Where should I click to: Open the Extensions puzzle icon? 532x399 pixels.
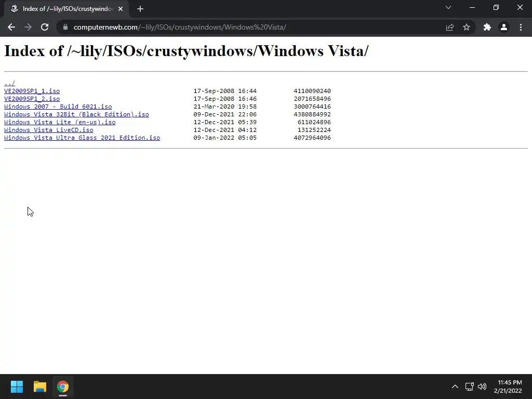point(487,27)
